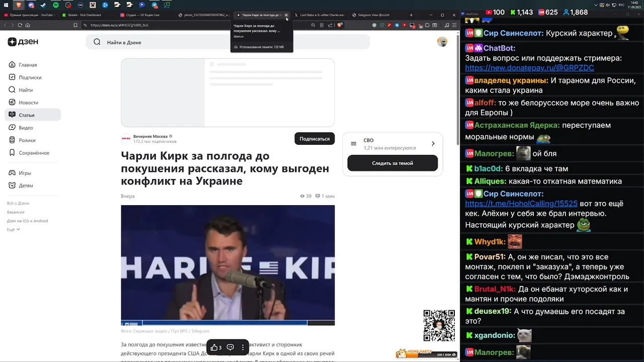Open Spotify from the taskbar
Image resolution: width=644 pixels, height=362 pixels.
56,5
